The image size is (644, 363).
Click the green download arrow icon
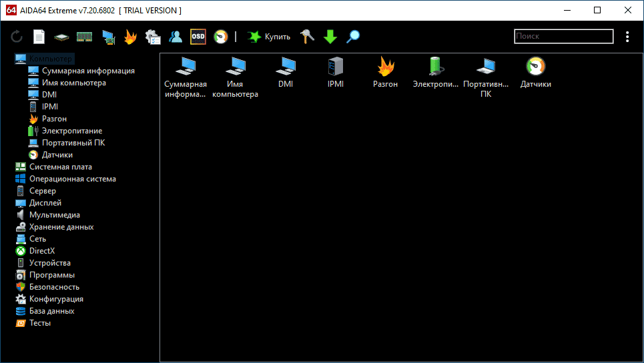point(330,37)
